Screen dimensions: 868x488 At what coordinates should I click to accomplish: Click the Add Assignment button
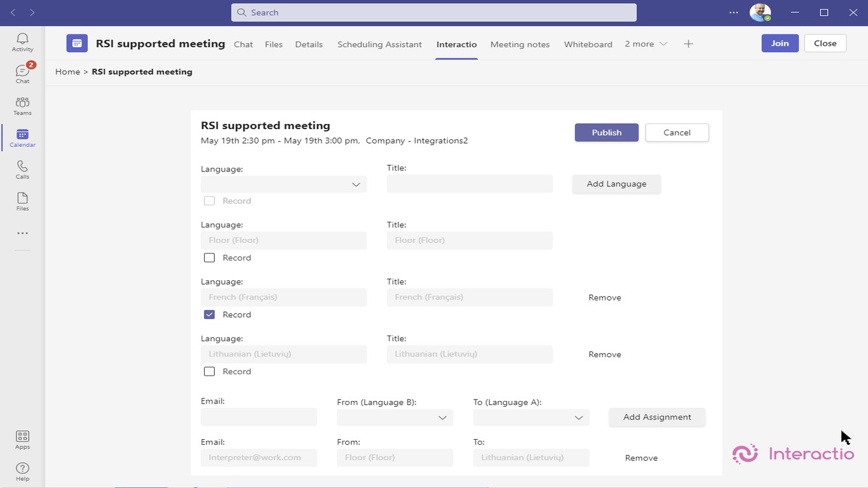pos(657,417)
